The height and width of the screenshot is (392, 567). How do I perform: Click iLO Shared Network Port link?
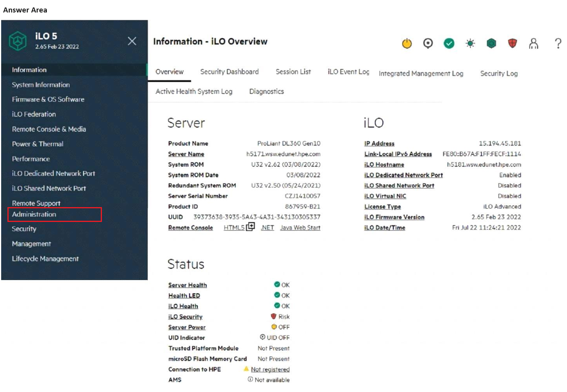pyautogui.click(x=399, y=186)
